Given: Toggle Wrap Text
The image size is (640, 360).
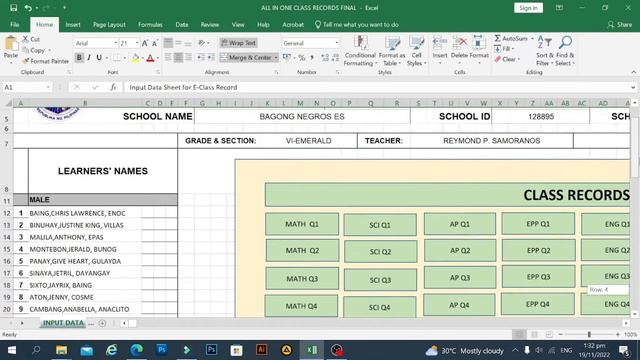Looking at the screenshot, I should [238, 43].
